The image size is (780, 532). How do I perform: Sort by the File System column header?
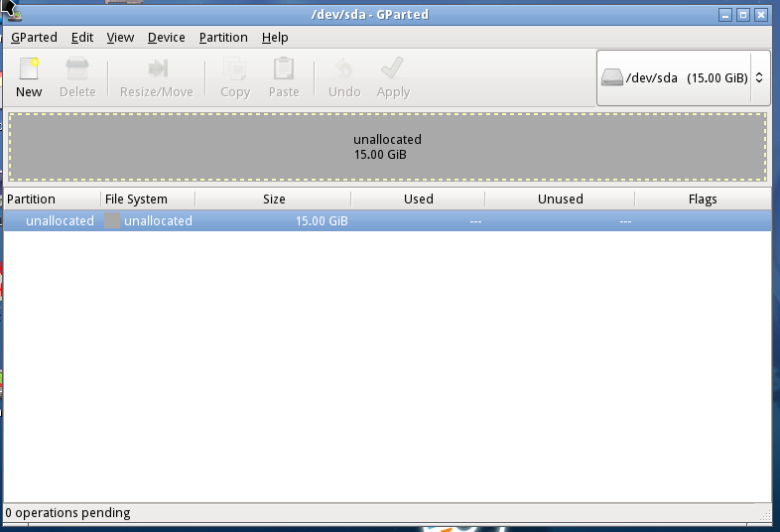click(148, 199)
